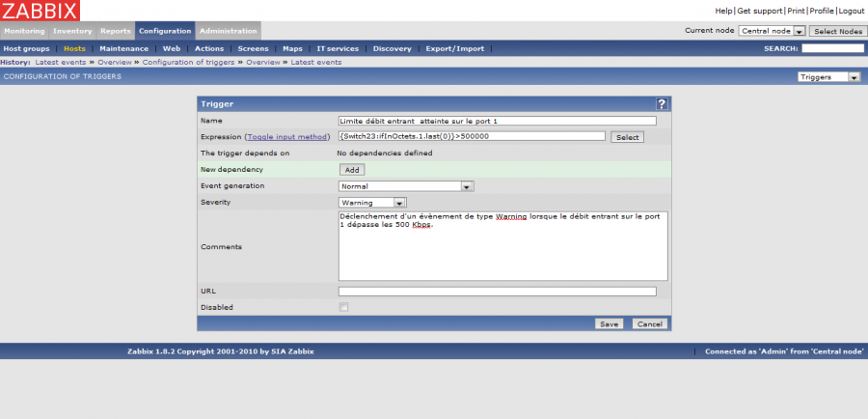Click the Logout link
This screenshot has height=419, width=868.
click(851, 11)
